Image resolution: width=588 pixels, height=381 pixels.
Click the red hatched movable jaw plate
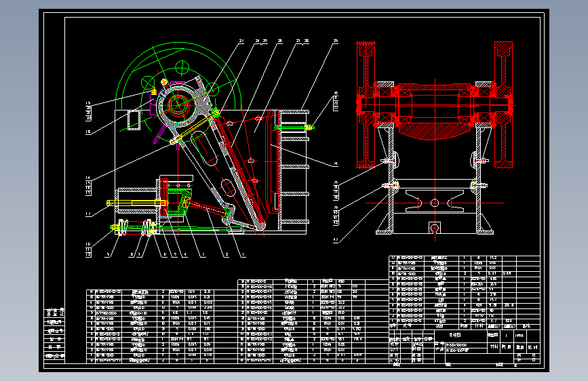240,171
